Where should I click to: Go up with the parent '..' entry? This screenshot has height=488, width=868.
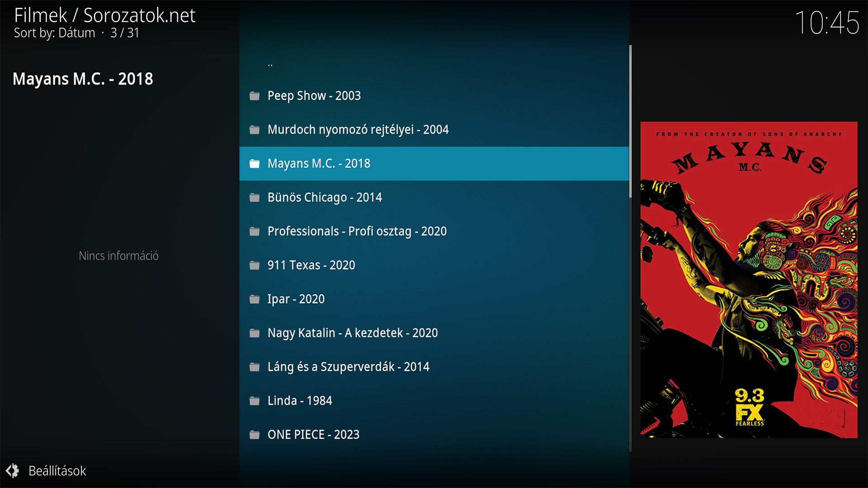pyautogui.click(x=270, y=64)
